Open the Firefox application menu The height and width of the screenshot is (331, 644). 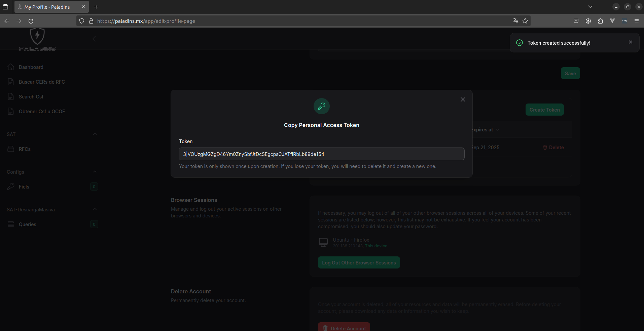click(637, 21)
